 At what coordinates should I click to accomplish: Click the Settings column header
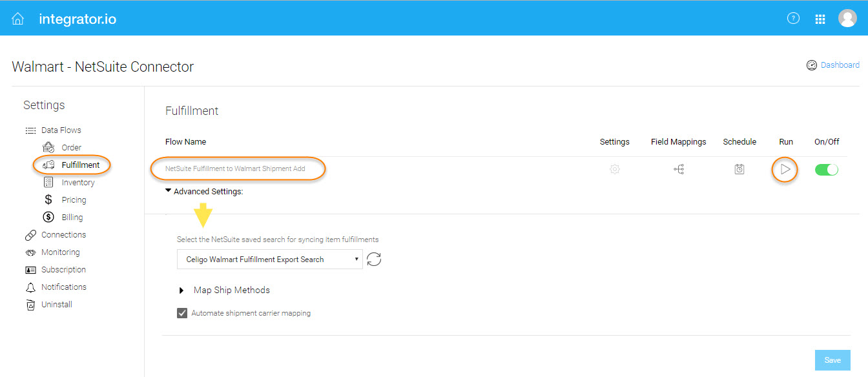615,141
